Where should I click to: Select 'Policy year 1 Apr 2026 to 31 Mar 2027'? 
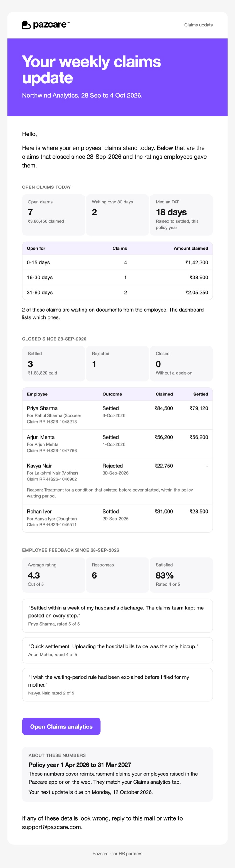click(x=80, y=765)
